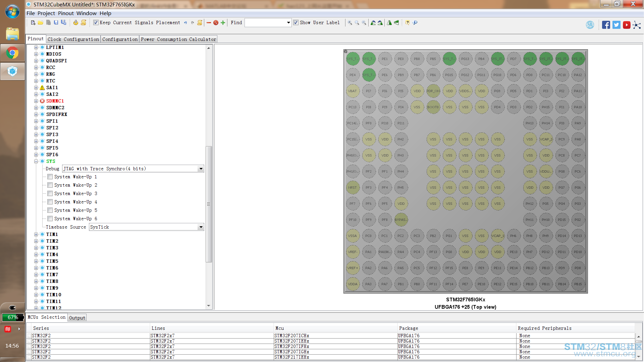Expand the QUADSPI tree node
The width and height of the screenshot is (644, 362).
[x=36, y=61]
